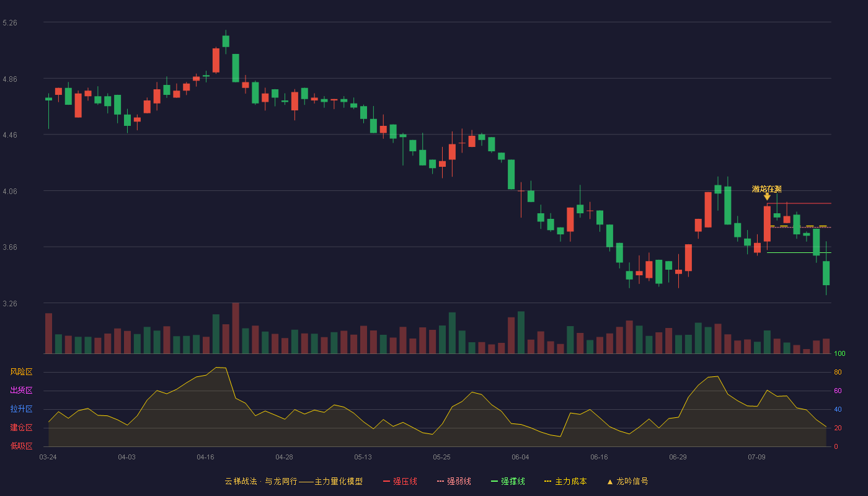
Task: Click the red dash icon beside 强压线
Action: click(x=386, y=482)
